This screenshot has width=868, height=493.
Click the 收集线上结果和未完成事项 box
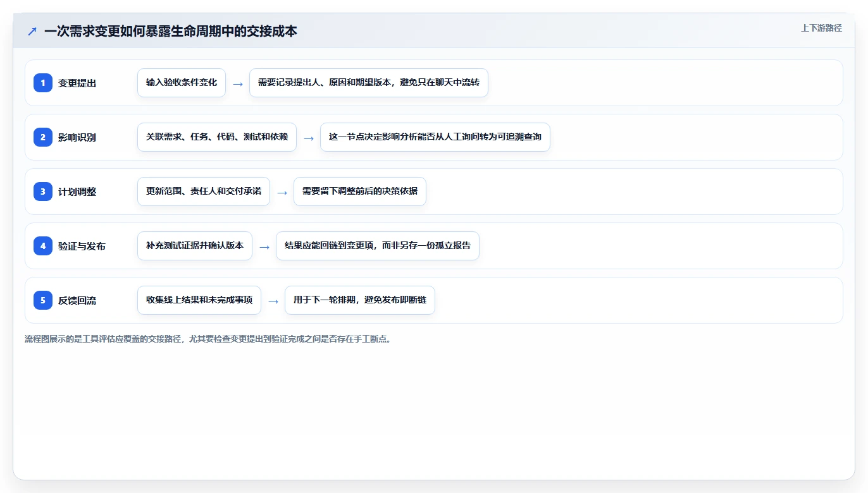pos(199,300)
